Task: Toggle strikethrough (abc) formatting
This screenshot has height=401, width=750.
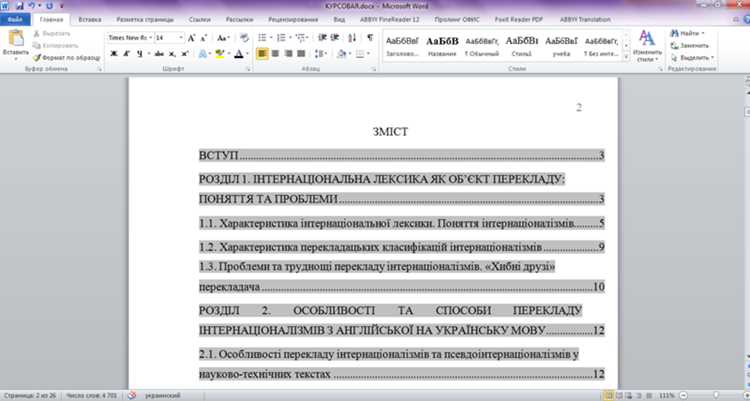Action: pyautogui.click(x=159, y=54)
